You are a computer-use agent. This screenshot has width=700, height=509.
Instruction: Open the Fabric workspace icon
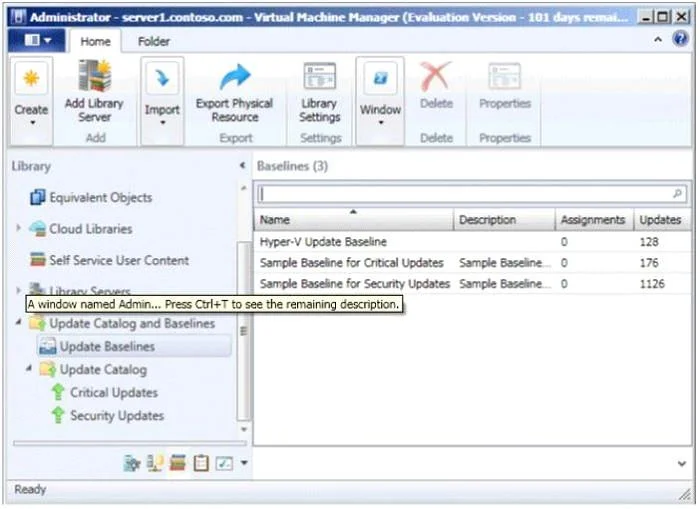pyautogui.click(x=154, y=463)
